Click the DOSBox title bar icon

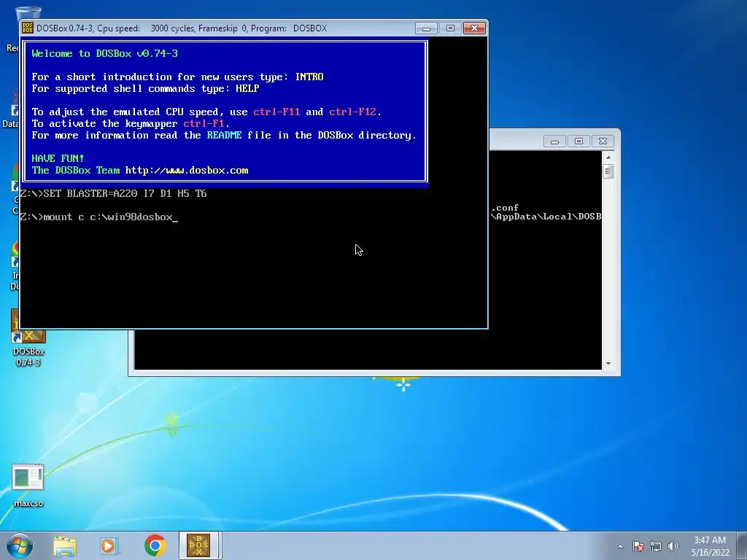pyautogui.click(x=28, y=28)
